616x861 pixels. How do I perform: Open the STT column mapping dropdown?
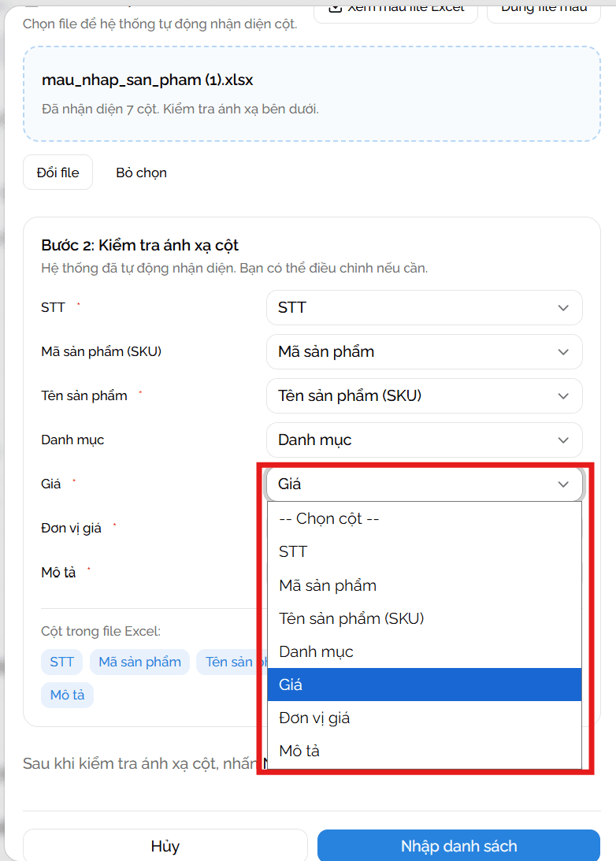pyautogui.click(x=424, y=307)
